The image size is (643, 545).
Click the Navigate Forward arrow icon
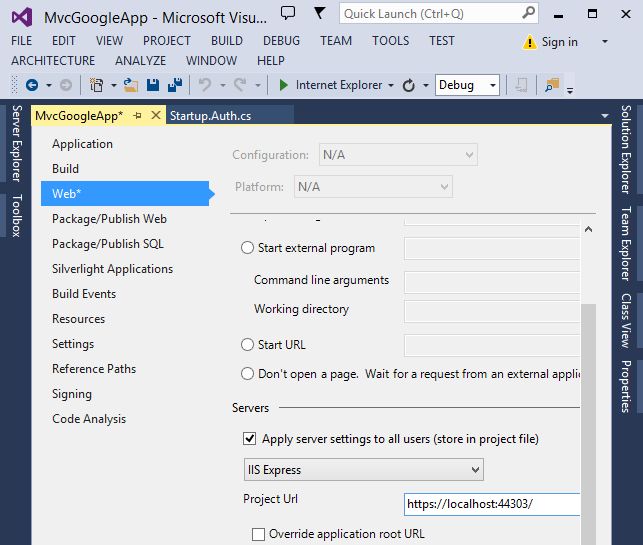[x=66, y=85]
